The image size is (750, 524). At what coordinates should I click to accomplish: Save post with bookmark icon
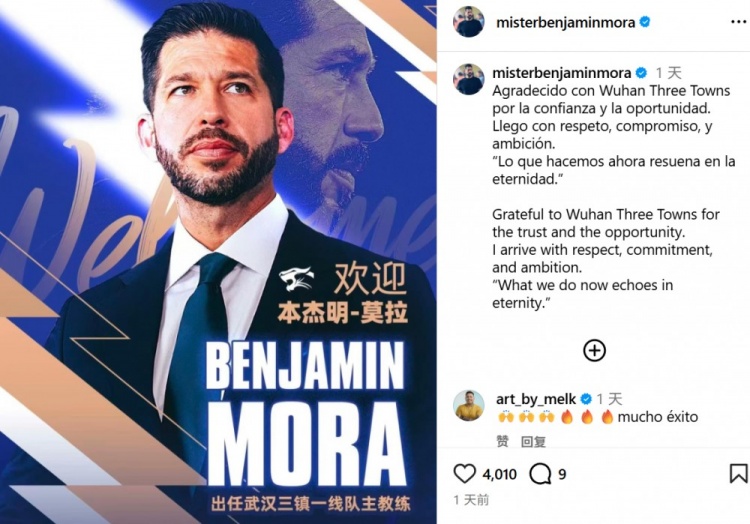(x=739, y=473)
